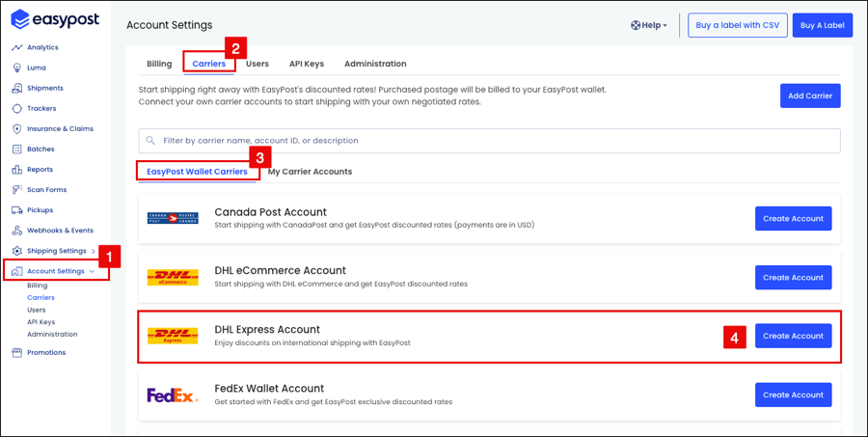Viewport: 868px width, 437px height.
Task: Create a FedEx Wallet account
Action: pyautogui.click(x=794, y=395)
